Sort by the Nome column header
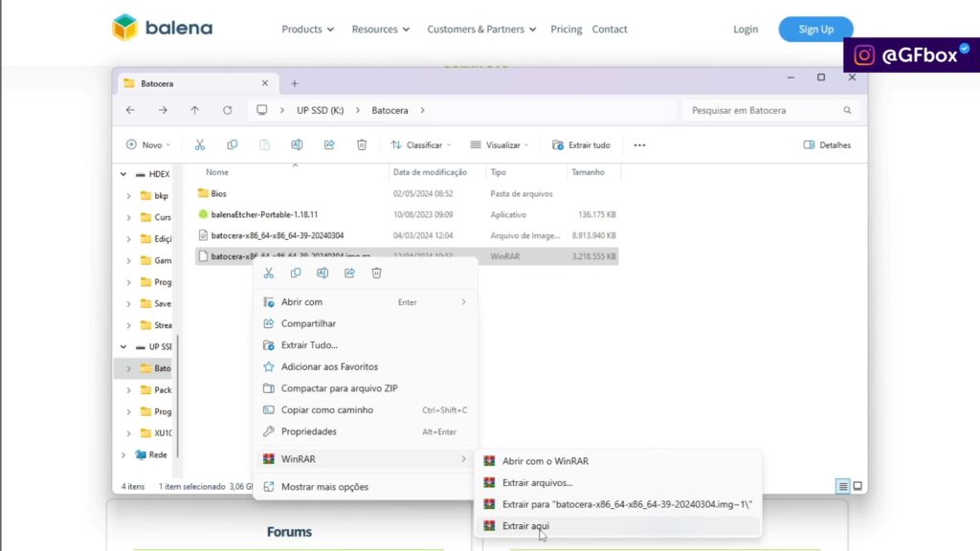This screenshot has height=551, width=980. (x=217, y=172)
